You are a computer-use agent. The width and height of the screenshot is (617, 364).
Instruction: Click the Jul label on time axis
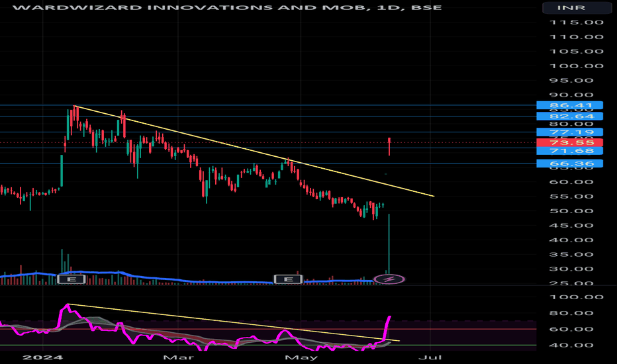(x=430, y=357)
